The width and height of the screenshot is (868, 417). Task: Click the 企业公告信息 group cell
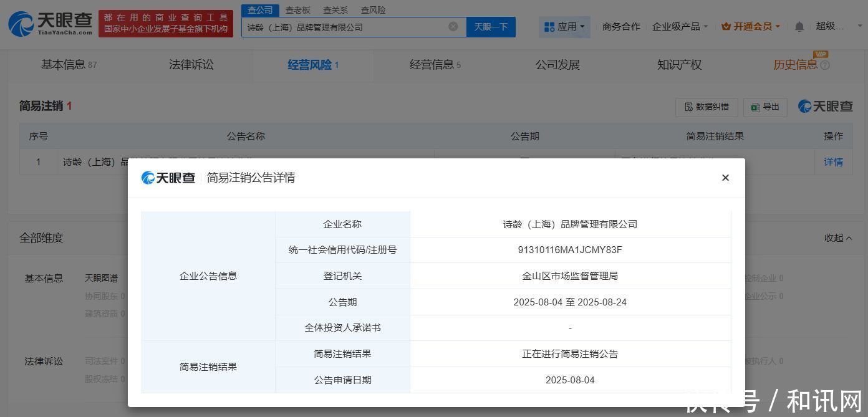click(208, 276)
